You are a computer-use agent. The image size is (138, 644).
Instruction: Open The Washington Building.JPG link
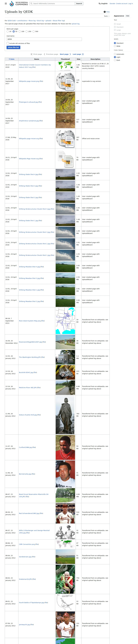point(30,357)
